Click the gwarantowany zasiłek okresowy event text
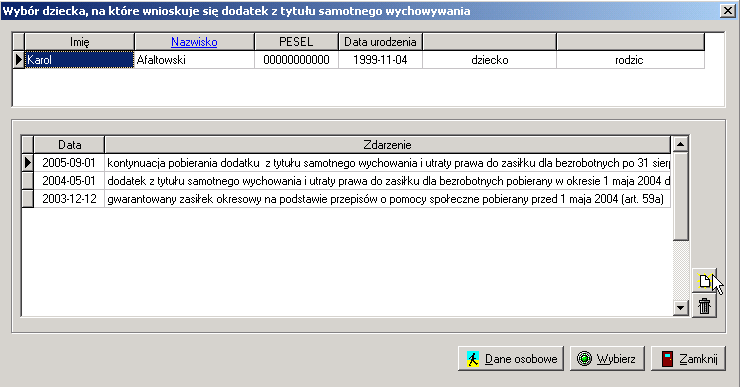 (x=387, y=199)
